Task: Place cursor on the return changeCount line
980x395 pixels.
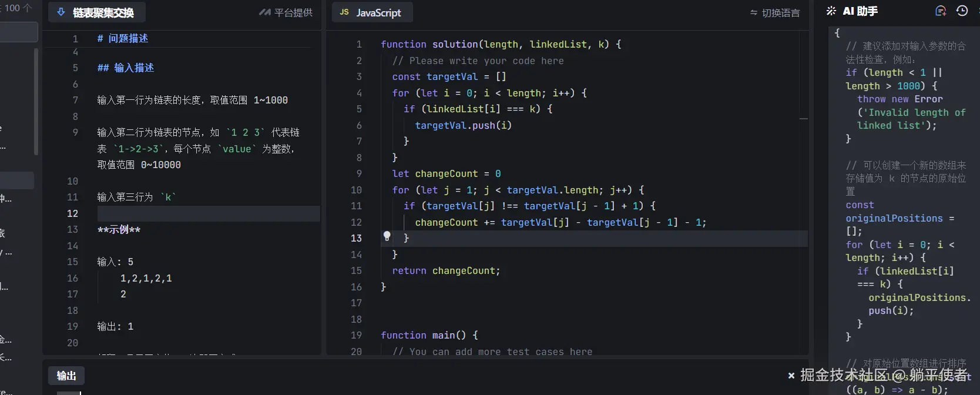Action: click(x=446, y=270)
